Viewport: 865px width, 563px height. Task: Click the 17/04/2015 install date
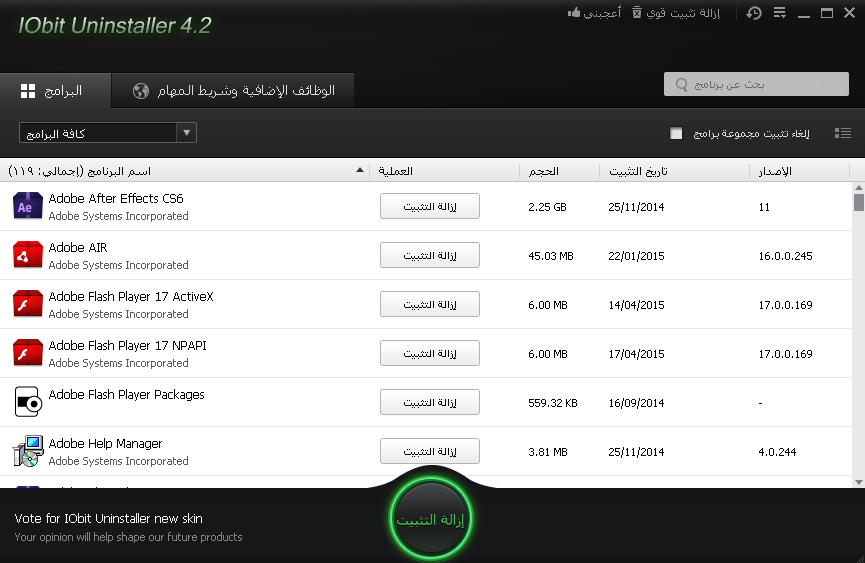click(x=636, y=354)
